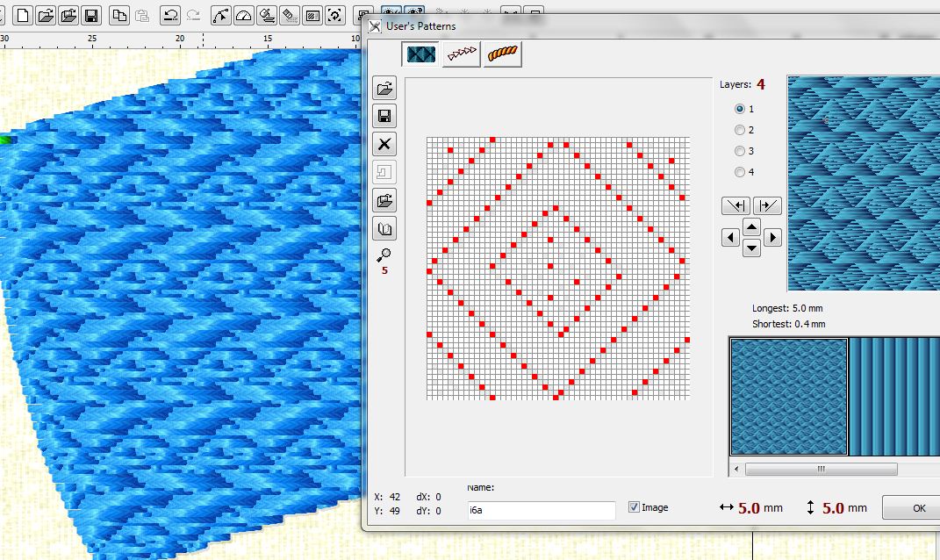
Task: Click the redo arrow in main toolbar
Action: point(193,15)
